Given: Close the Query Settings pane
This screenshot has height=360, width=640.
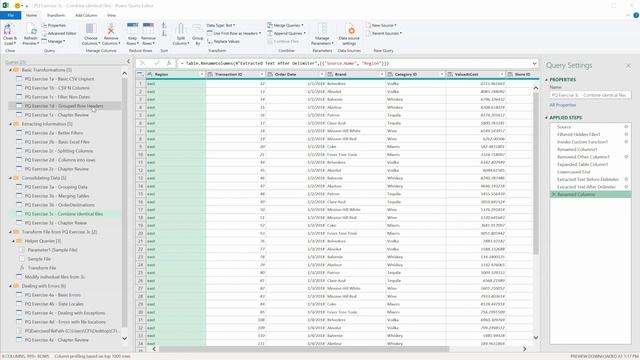Looking at the screenshot, I should 628,66.
